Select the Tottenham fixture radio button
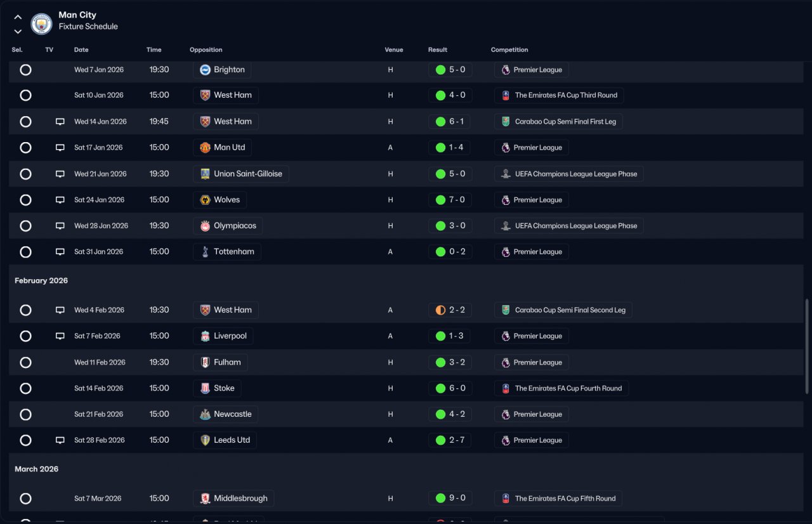 [25, 252]
